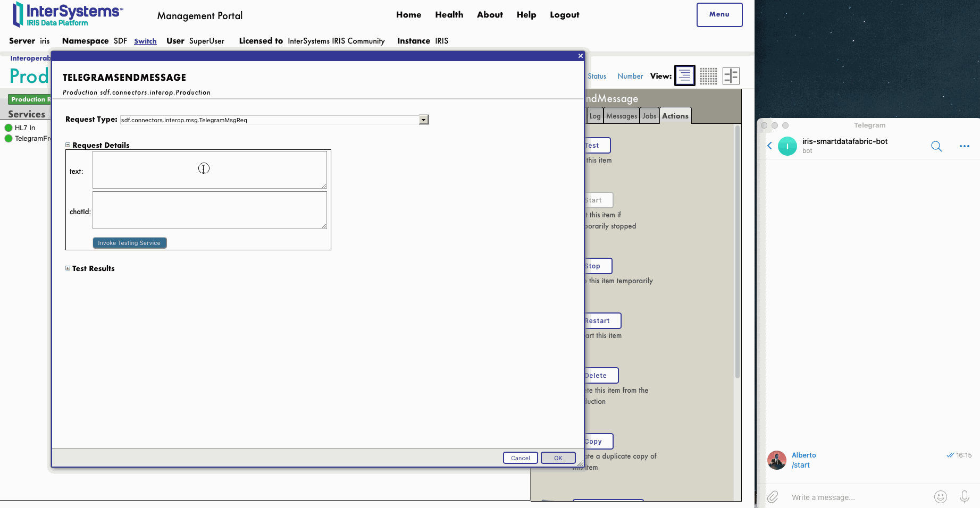
Task: Click the Copy action button
Action: click(x=598, y=441)
